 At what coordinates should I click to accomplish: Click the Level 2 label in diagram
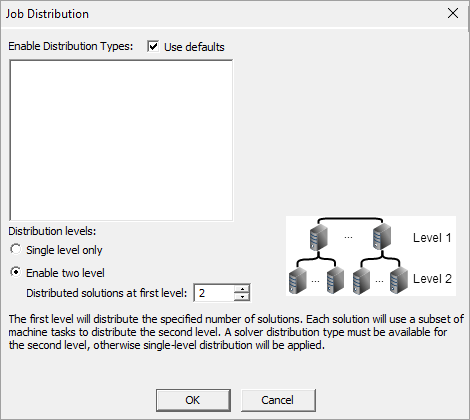click(x=432, y=279)
